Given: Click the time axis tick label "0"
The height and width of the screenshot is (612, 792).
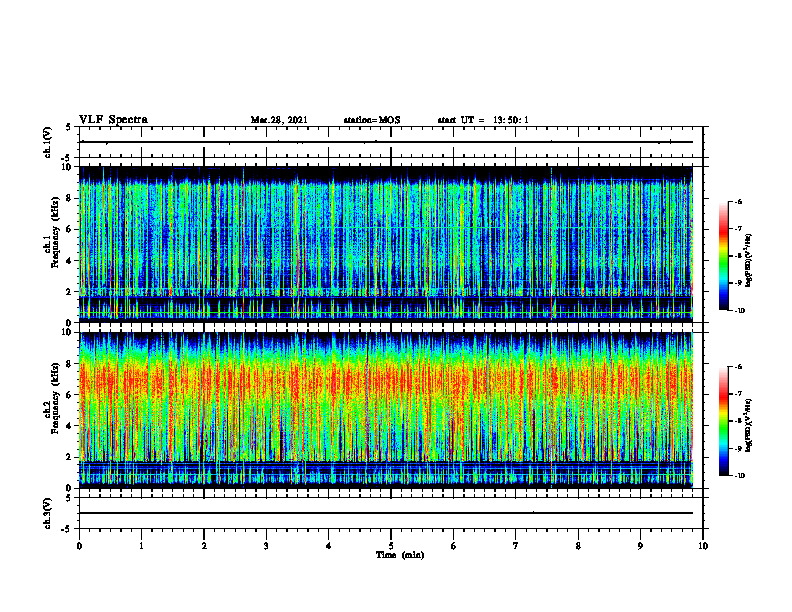Looking at the screenshot, I should tap(79, 546).
